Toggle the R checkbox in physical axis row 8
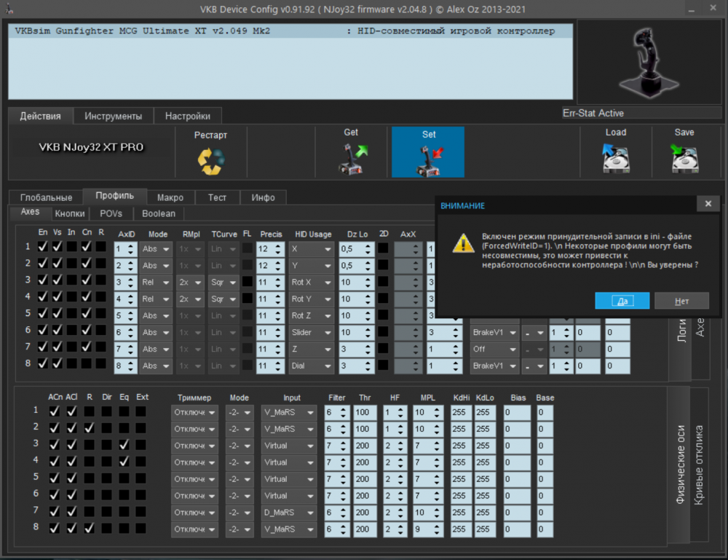 click(x=89, y=529)
